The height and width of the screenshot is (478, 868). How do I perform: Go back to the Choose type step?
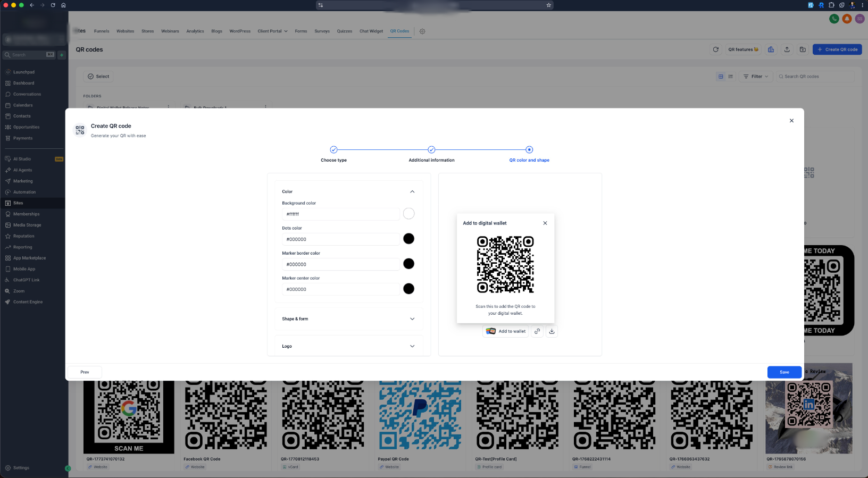pyautogui.click(x=333, y=150)
